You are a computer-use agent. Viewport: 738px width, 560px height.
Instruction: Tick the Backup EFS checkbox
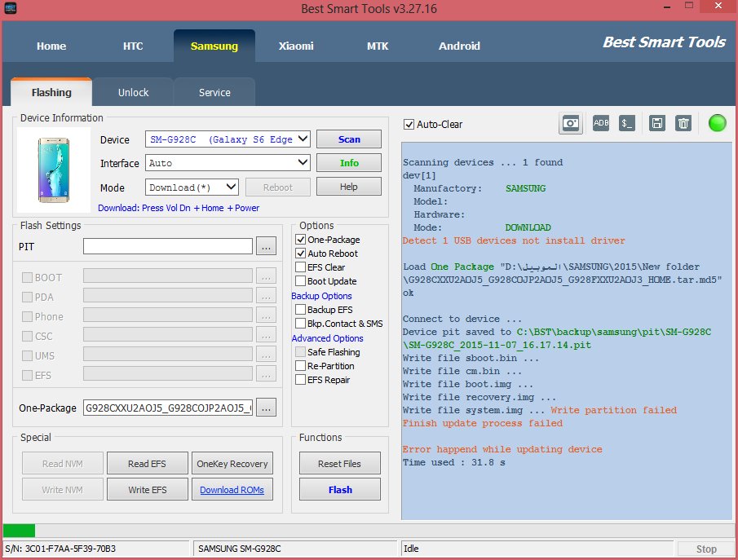301,310
